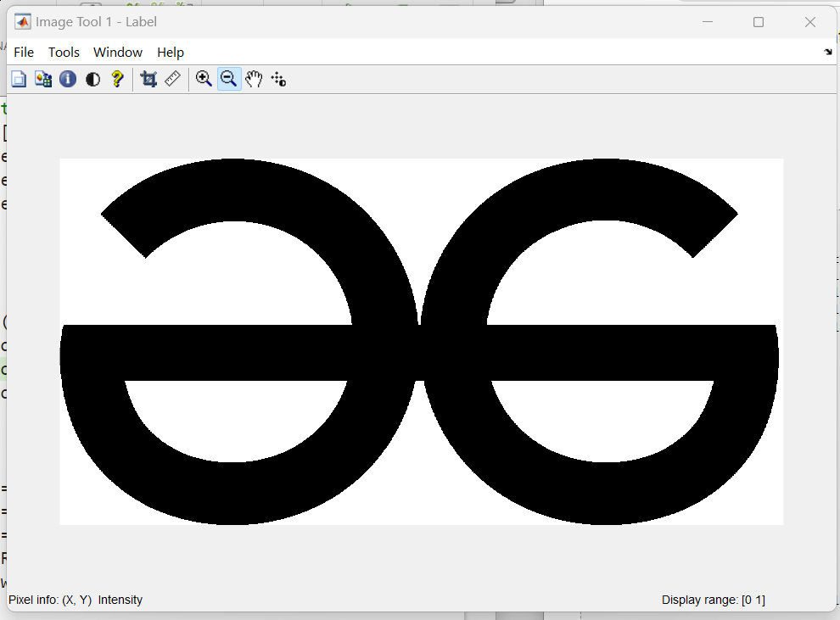This screenshot has width=840, height=620.
Task: Open the Overview tool
Action: click(x=19, y=80)
